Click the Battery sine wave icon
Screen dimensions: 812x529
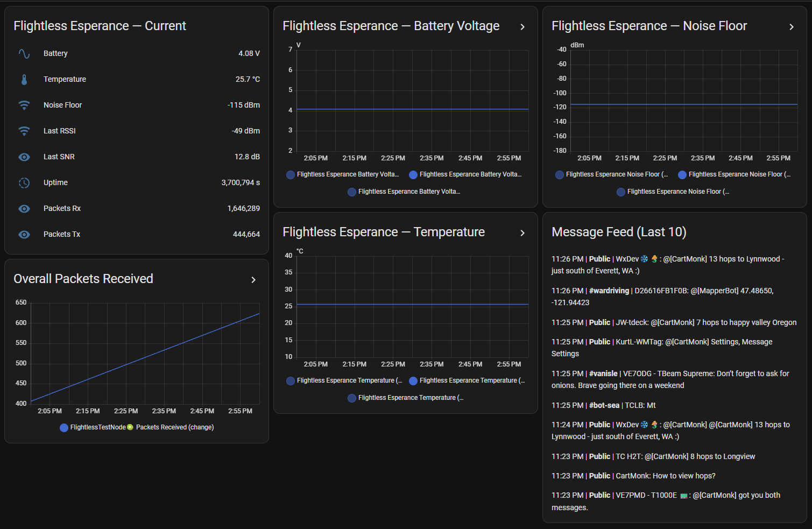point(24,53)
